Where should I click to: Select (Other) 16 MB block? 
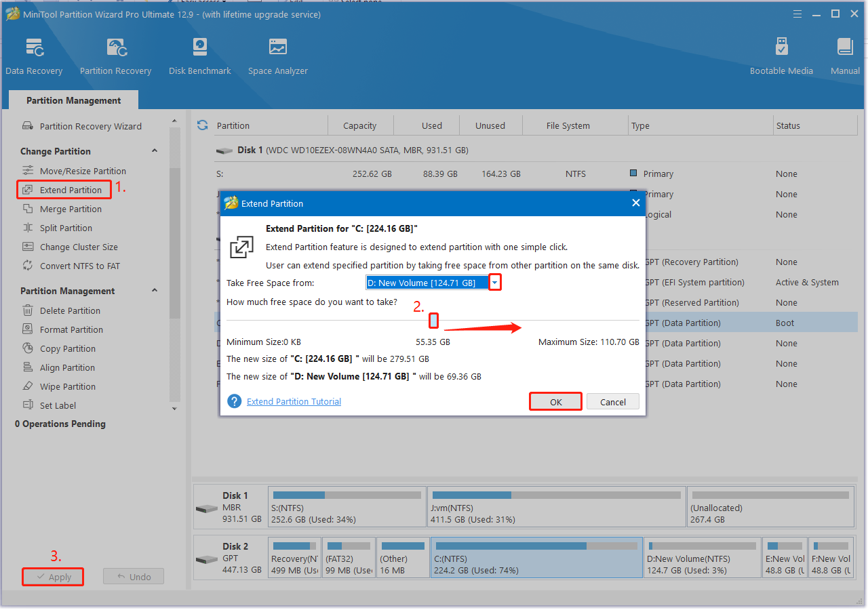[x=403, y=557]
